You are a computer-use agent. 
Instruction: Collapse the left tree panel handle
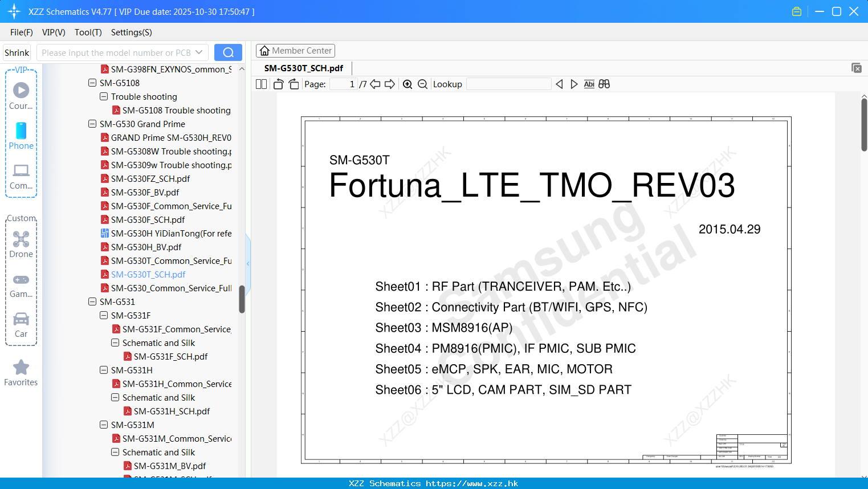pos(248,263)
